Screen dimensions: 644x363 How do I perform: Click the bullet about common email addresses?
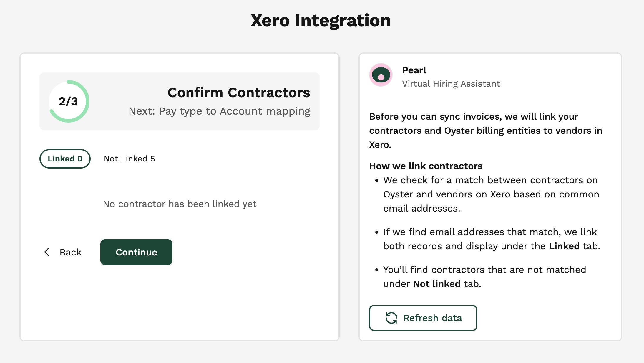pyautogui.click(x=491, y=194)
